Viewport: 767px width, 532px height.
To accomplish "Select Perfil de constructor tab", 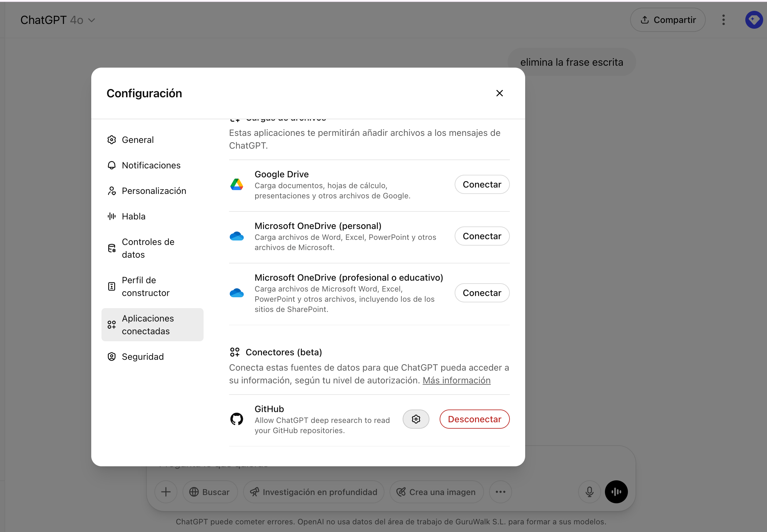I will pos(152,287).
